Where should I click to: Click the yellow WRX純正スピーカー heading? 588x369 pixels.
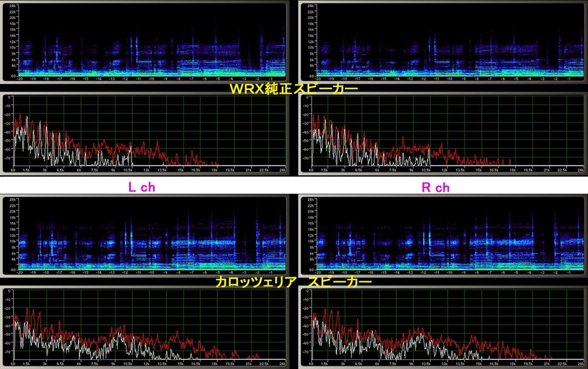293,89
